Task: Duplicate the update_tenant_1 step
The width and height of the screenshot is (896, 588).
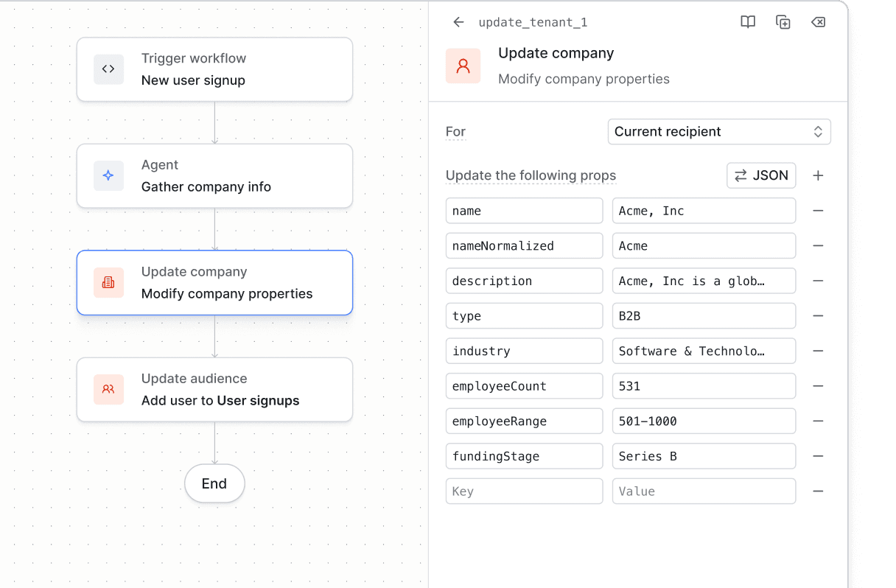Action: pos(783,22)
